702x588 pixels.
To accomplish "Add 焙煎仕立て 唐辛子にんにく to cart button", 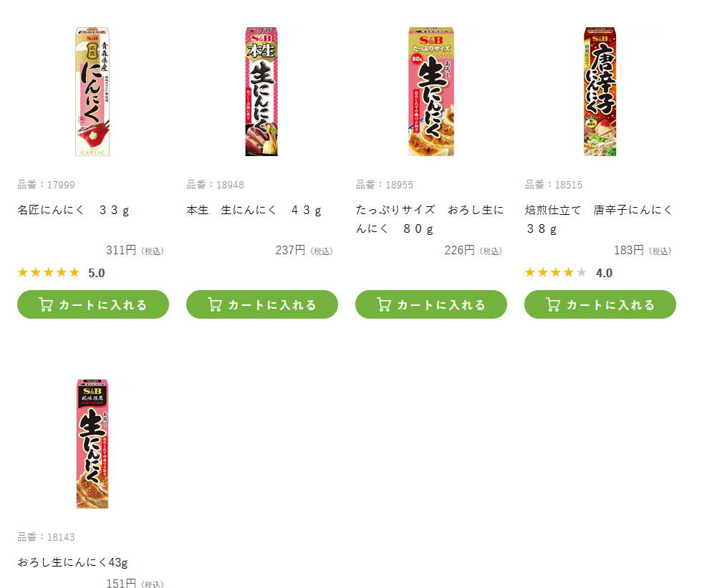I will point(600,304).
